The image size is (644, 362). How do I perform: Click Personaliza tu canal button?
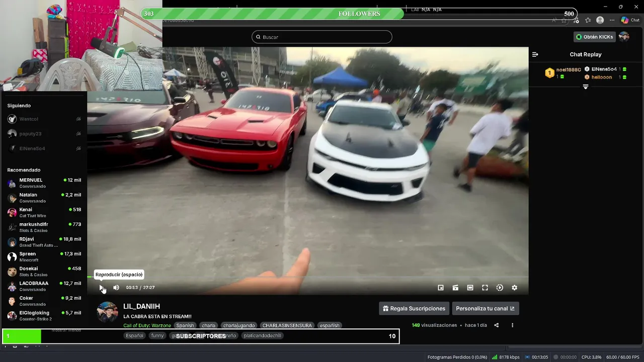486,308
